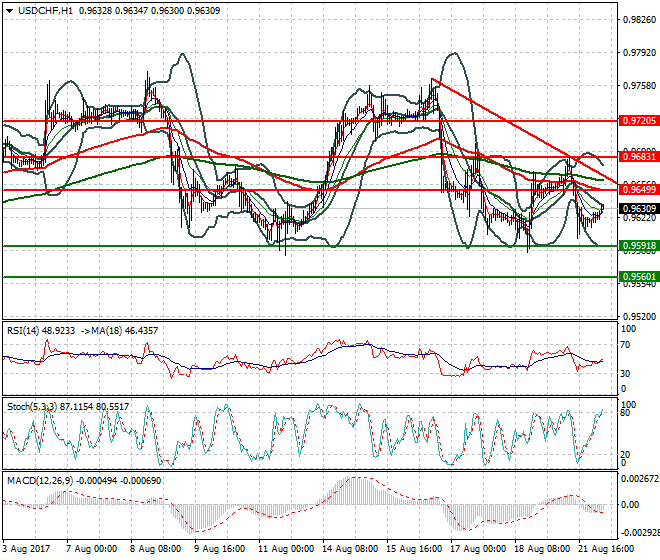This screenshot has width=660, height=560.
Task: Click the 0.002672 MACD scale value
Action: pyautogui.click(x=638, y=479)
